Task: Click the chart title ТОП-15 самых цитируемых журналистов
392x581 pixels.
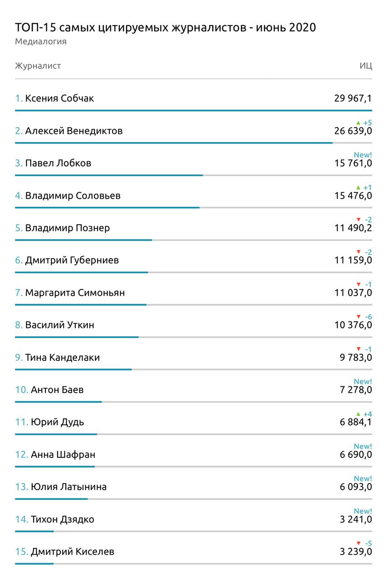Action: (166, 27)
